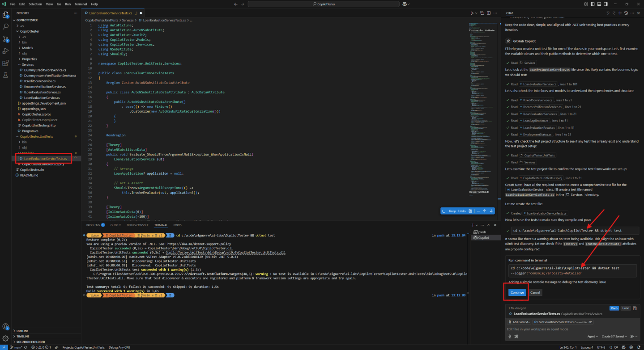Click the tools wrench icon in chat input
Image resolution: width=644 pixels, height=350 pixels.
pyautogui.click(x=516, y=336)
